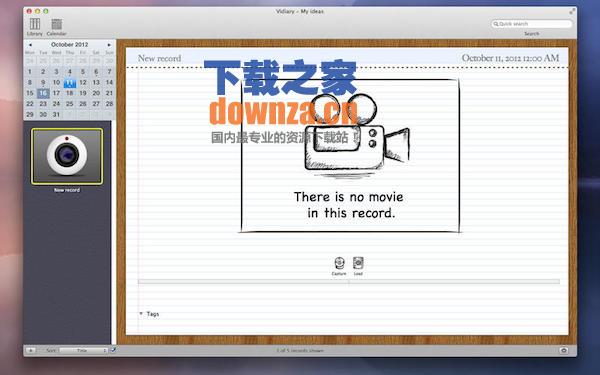Select October 31 in the calendar

(56, 114)
